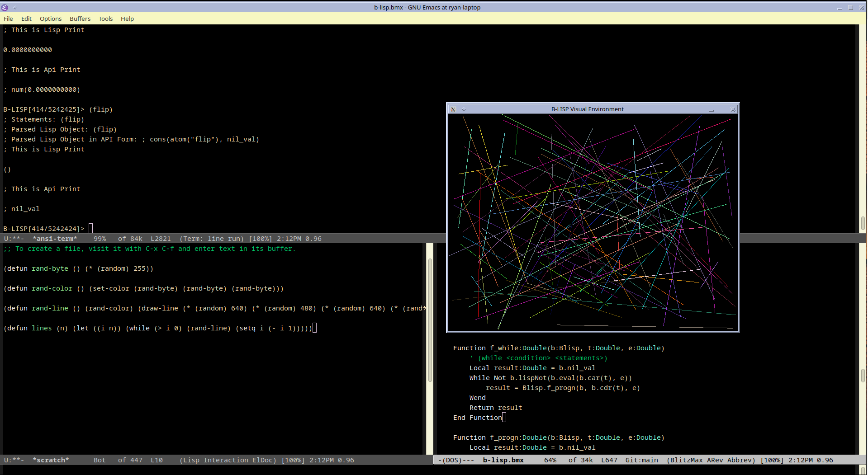Minimize the GNU Emacs window

pyautogui.click(x=840, y=8)
